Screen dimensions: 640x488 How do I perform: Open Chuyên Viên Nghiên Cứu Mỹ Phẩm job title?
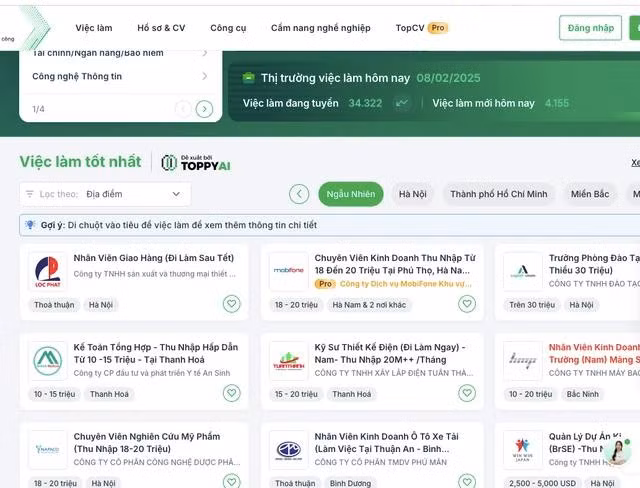(x=147, y=443)
